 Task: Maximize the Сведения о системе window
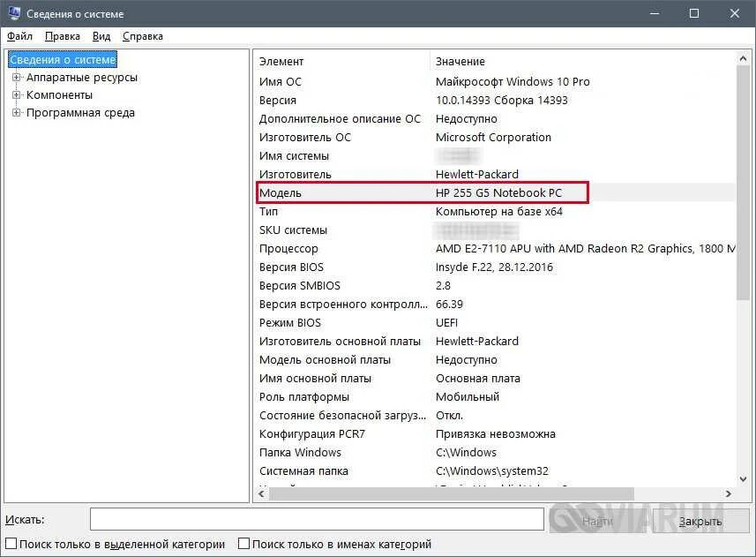click(693, 13)
